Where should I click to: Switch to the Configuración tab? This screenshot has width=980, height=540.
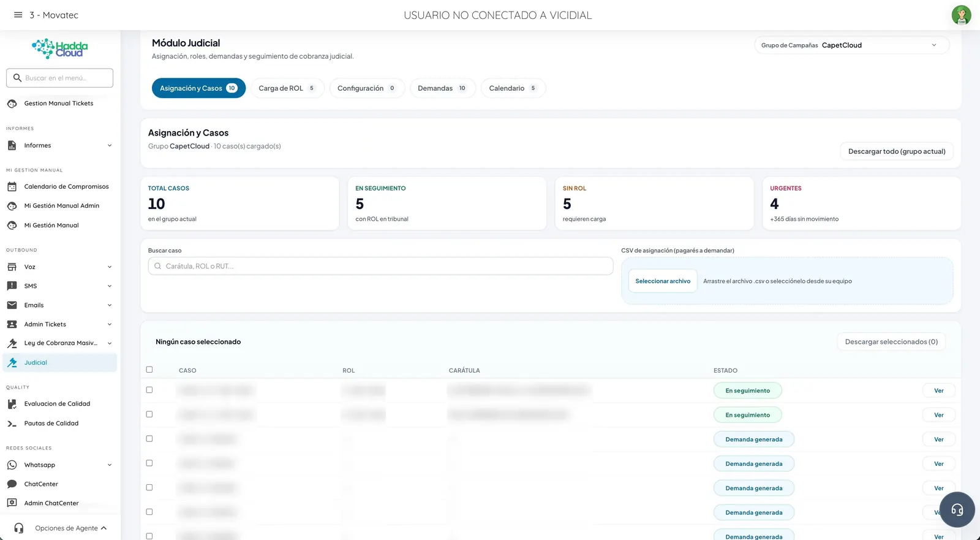pyautogui.click(x=367, y=88)
